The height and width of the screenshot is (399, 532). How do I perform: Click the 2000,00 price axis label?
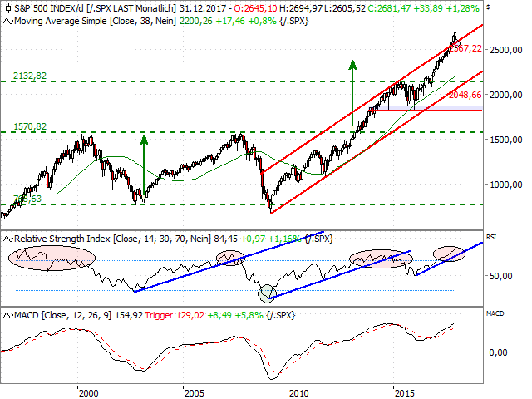506,95
